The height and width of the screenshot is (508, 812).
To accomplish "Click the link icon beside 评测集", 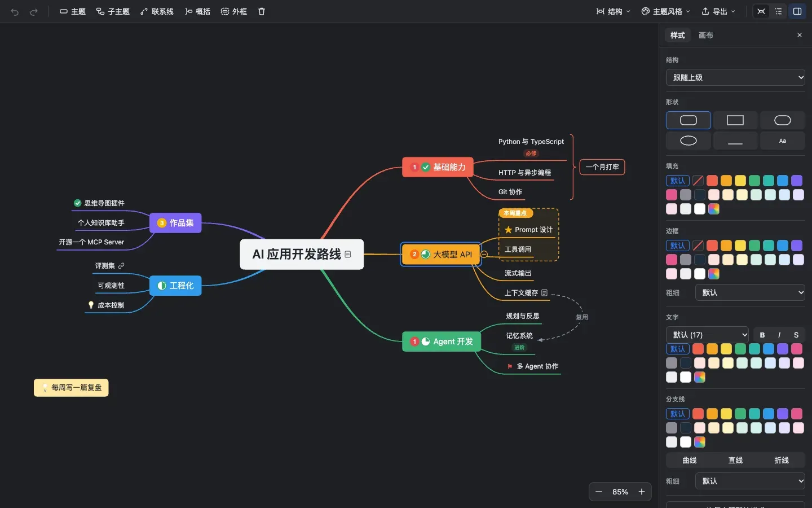I will point(121,265).
